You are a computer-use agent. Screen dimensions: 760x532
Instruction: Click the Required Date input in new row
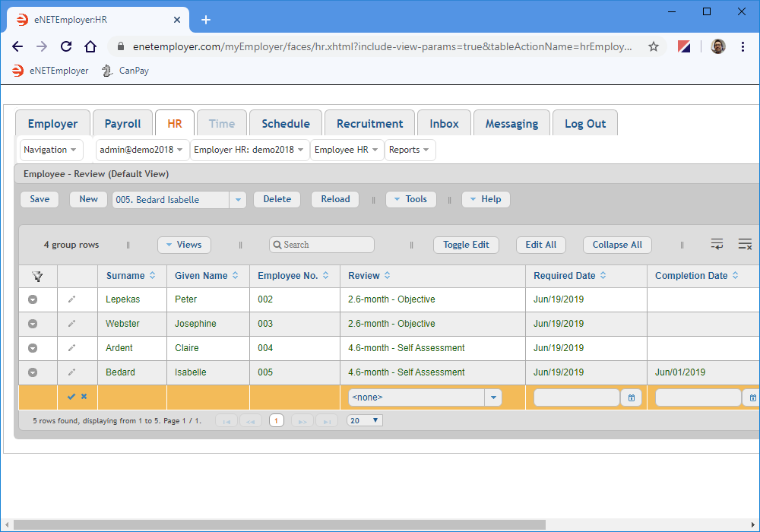point(577,397)
